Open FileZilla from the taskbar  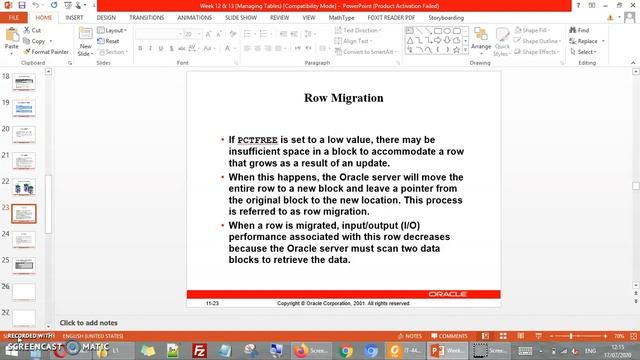[x=200, y=351]
